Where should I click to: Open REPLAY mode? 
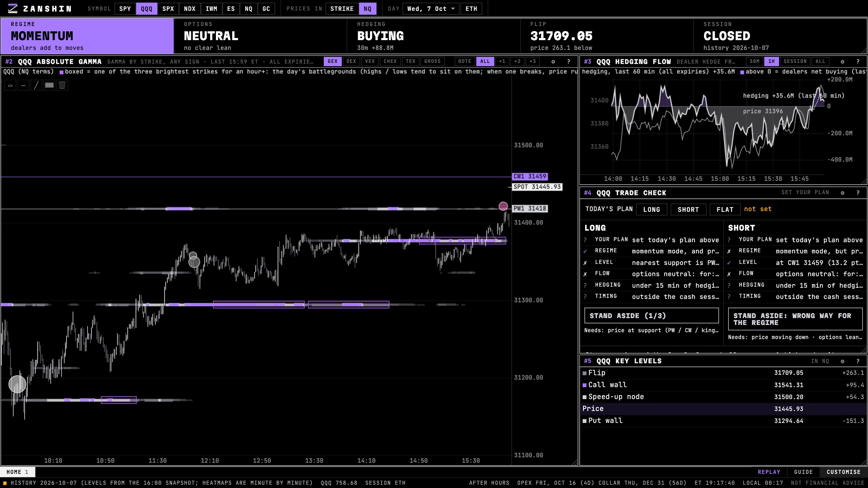(x=769, y=472)
